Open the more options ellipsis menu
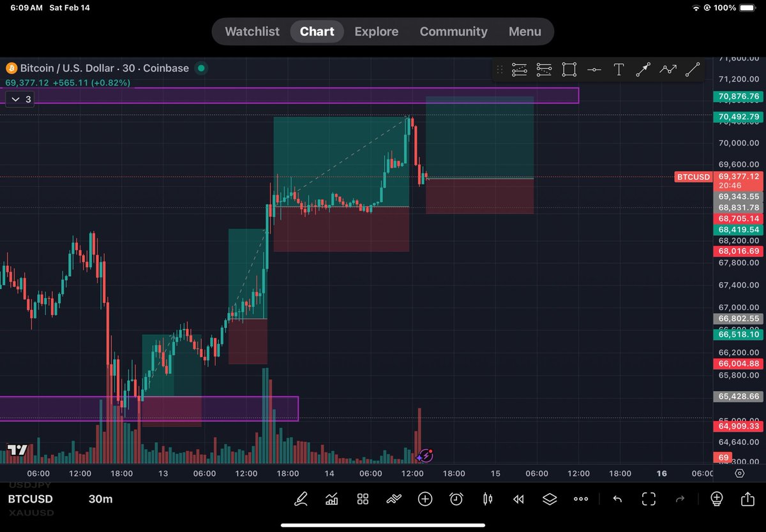 pyautogui.click(x=580, y=499)
